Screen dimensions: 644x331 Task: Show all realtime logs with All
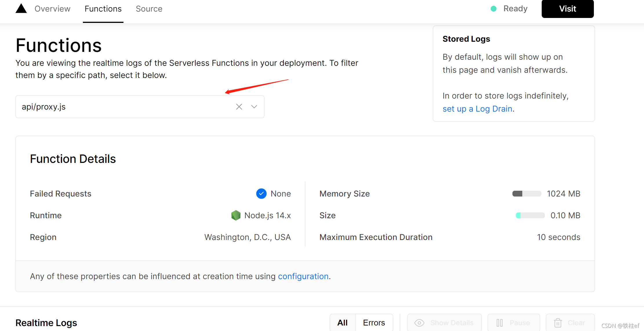click(x=342, y=323)
